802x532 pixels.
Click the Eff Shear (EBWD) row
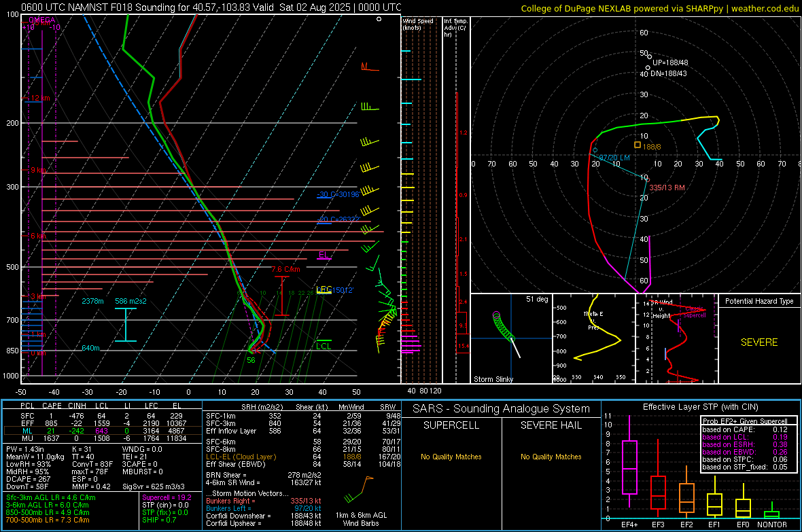[303, 465]
